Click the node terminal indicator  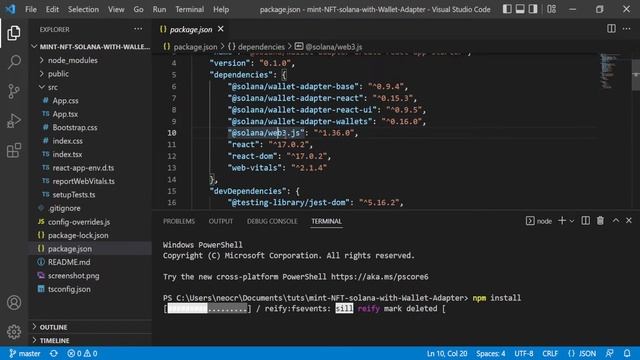(x=539, y=221)
